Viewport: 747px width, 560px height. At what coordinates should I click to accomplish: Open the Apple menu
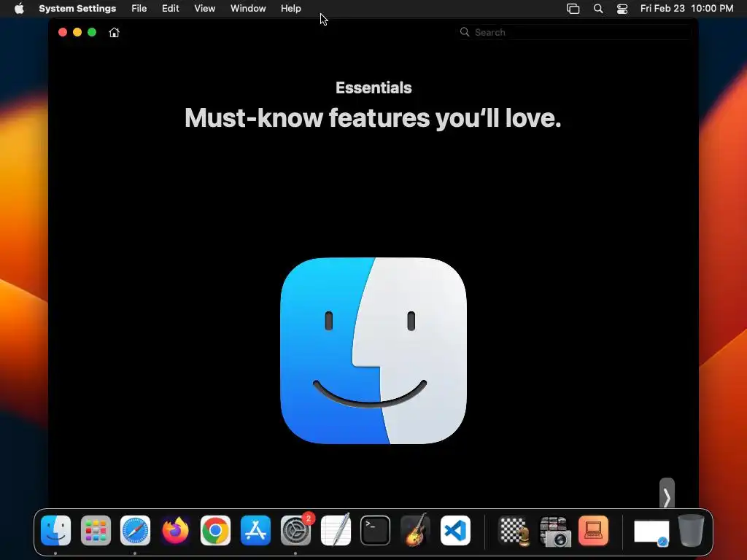[19, 9]
